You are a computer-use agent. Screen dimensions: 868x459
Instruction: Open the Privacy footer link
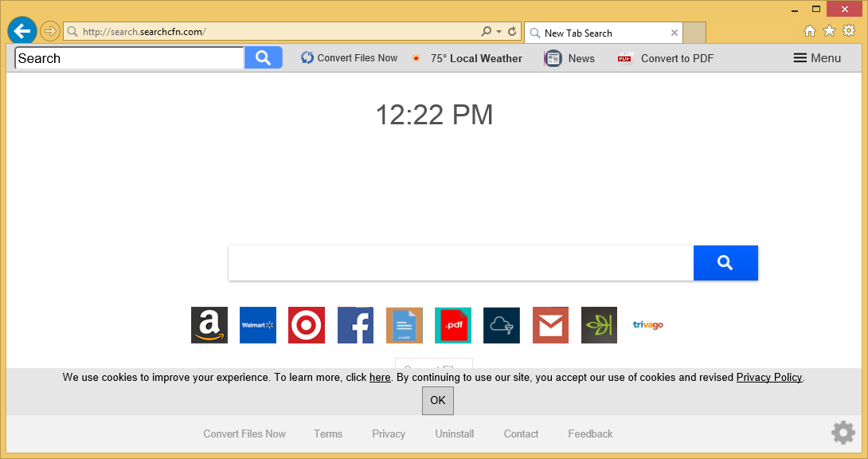point(389,434)
